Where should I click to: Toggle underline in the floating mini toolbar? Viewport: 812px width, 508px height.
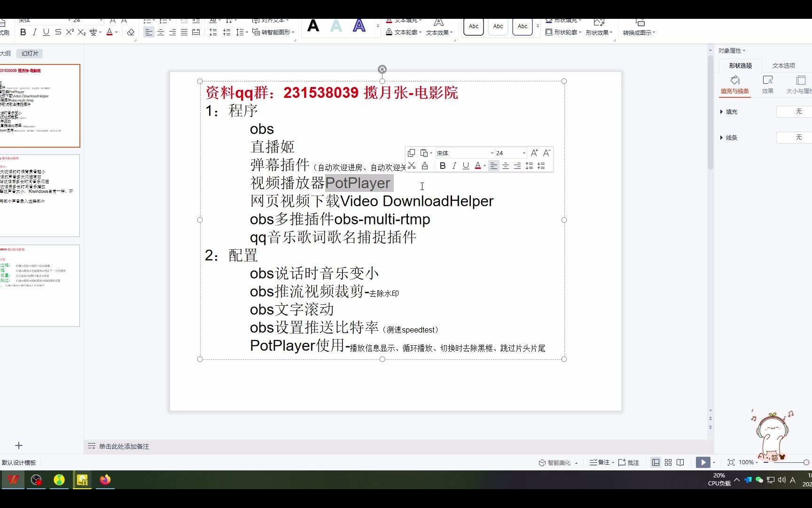466,166
